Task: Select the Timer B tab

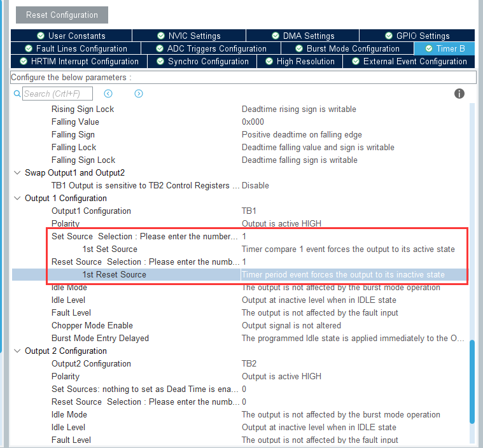Action: [x=444, y=49]
